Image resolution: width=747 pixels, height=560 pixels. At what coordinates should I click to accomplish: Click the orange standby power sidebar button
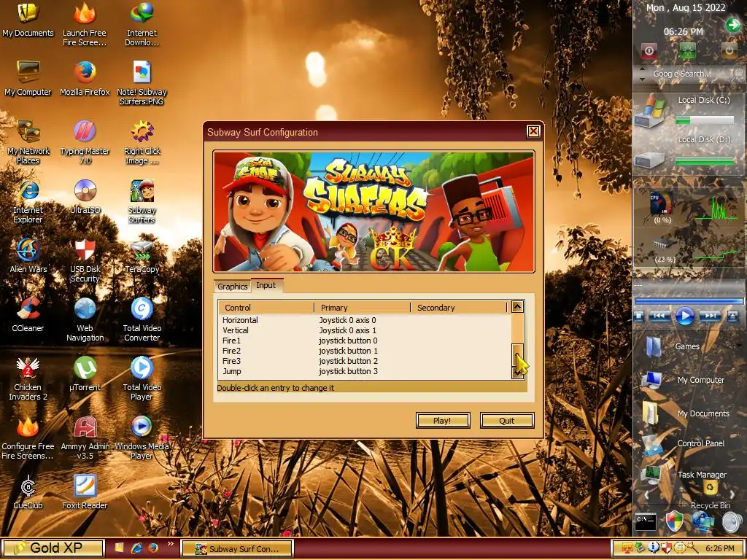[729, 50]
